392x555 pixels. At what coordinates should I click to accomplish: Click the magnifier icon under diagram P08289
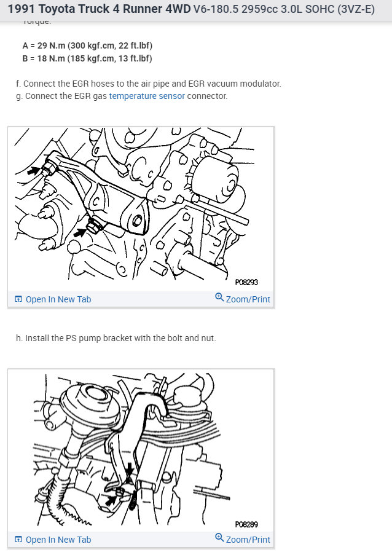[219, 537]
